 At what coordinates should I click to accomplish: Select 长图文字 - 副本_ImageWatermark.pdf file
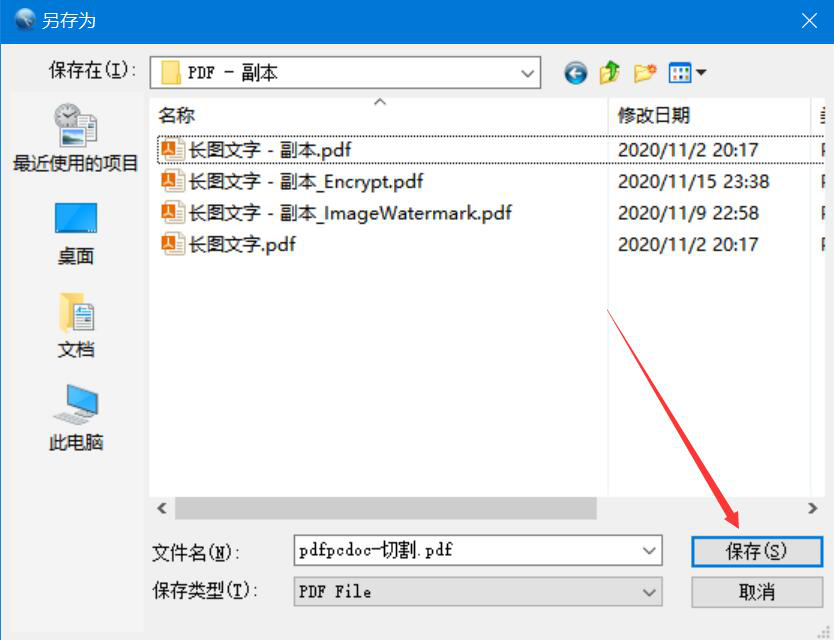pos(336,213)
